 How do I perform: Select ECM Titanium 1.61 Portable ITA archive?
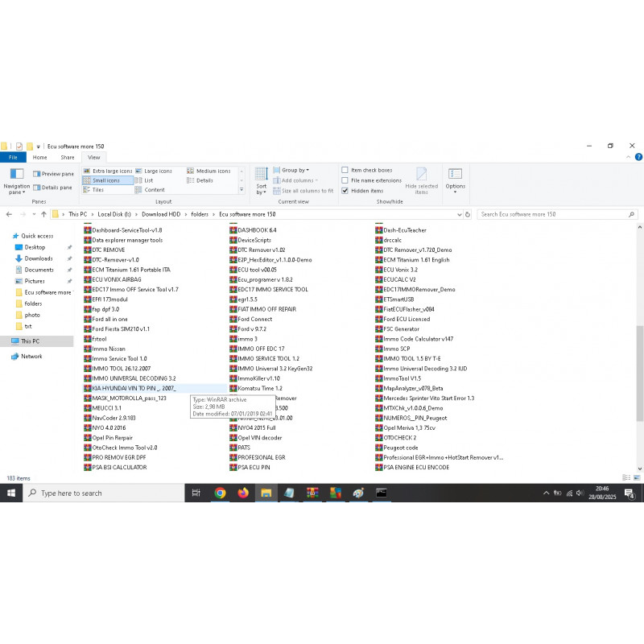(x=127, y=270)
